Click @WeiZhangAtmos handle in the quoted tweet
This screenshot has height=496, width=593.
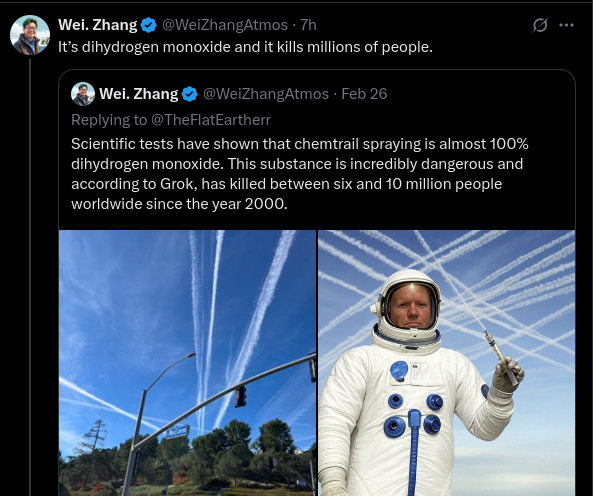[266, 94]
